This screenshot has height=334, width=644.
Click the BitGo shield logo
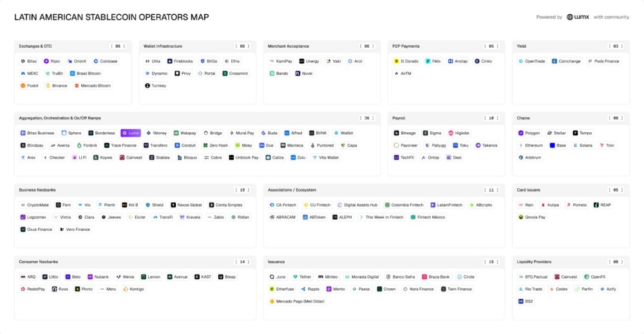tap(202, 61)
